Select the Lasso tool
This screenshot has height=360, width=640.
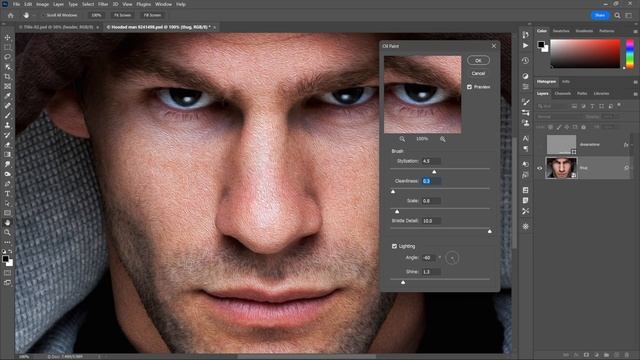(7, 57)
